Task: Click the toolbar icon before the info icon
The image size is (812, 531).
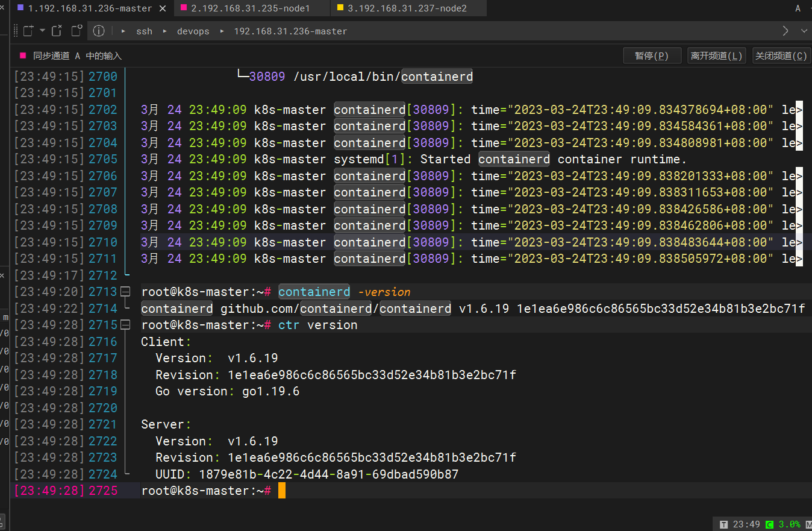Action: tap(77, 31)
